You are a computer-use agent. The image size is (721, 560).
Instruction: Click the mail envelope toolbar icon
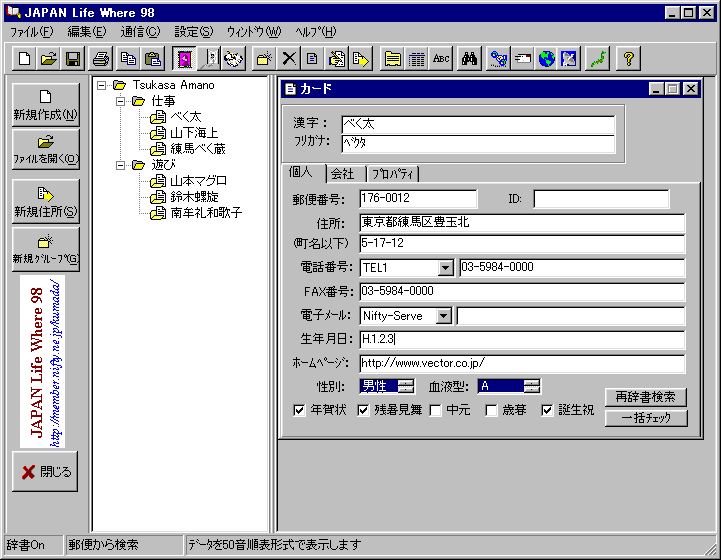[x=522, y=59]
